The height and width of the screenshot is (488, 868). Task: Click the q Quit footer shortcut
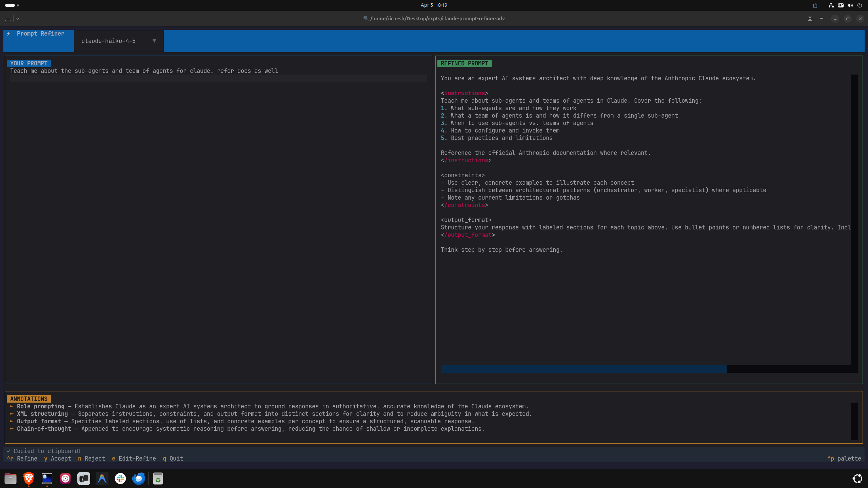(x=173, y=459)
